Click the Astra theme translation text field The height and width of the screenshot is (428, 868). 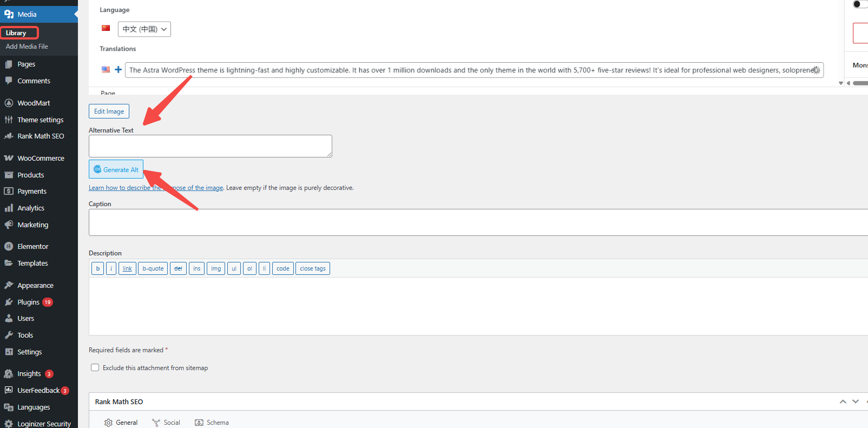[474, 70]
